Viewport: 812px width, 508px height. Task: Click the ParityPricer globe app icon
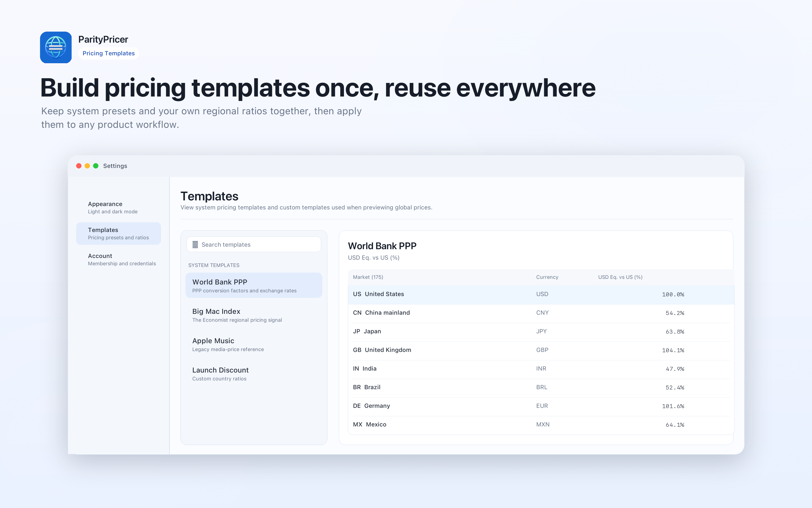[56, 47]
